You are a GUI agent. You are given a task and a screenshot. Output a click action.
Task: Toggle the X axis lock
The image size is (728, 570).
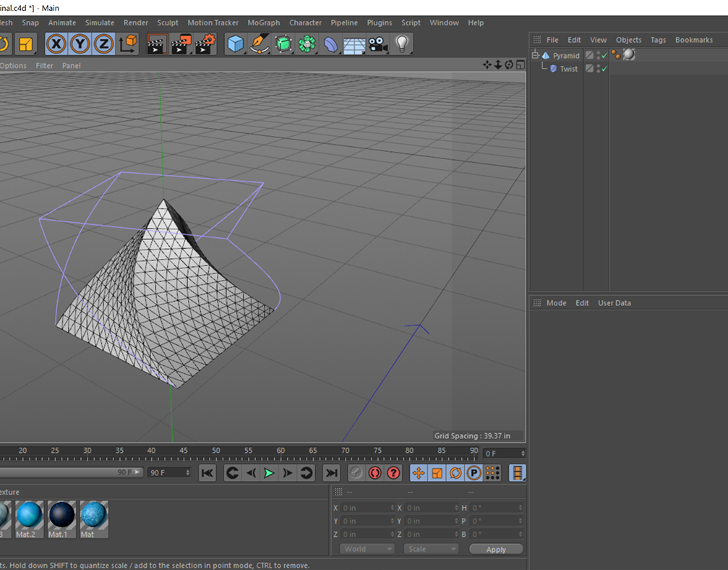pos(56,45)
